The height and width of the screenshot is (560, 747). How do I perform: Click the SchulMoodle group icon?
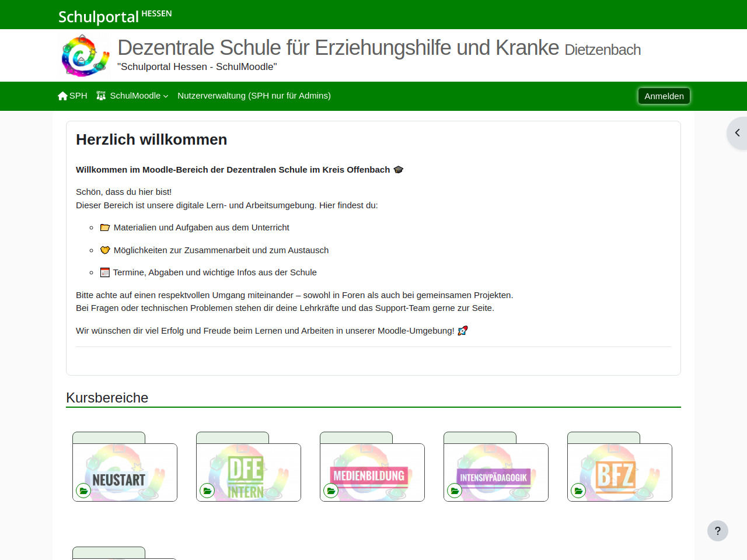tap(101, 96)
